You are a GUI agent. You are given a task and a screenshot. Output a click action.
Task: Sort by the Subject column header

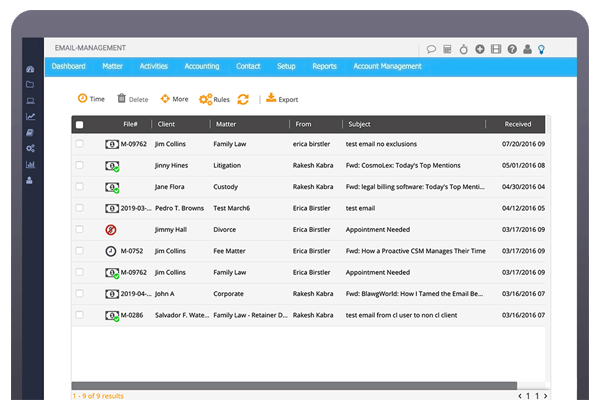click(x=359, y=124)
